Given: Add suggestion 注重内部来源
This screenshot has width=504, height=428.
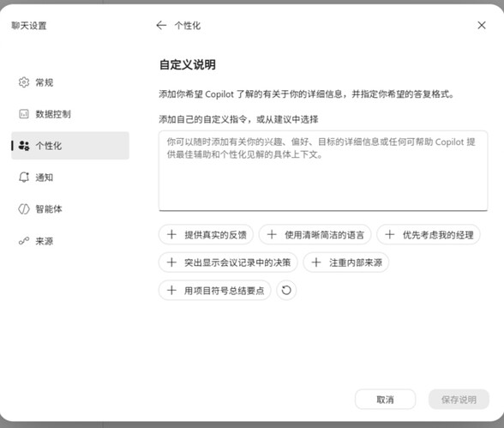Looking at the screenshot, I should pos(346,262).
